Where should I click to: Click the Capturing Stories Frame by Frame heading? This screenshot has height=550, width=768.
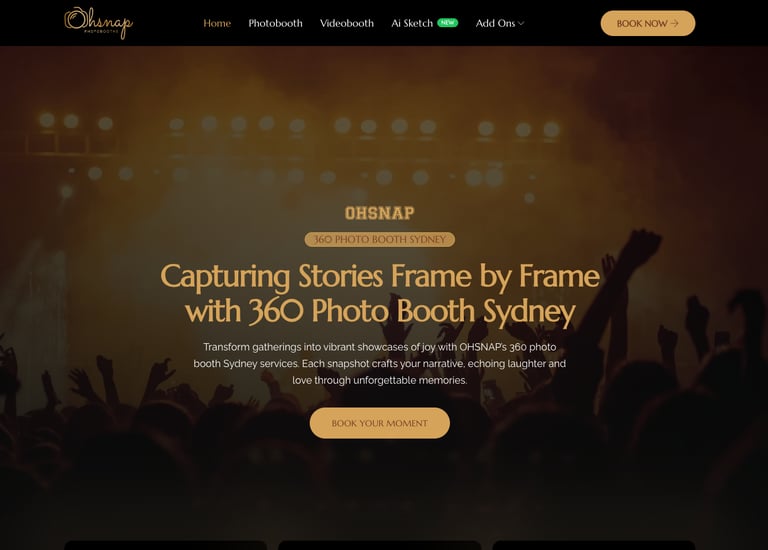(x=380, y=293)
